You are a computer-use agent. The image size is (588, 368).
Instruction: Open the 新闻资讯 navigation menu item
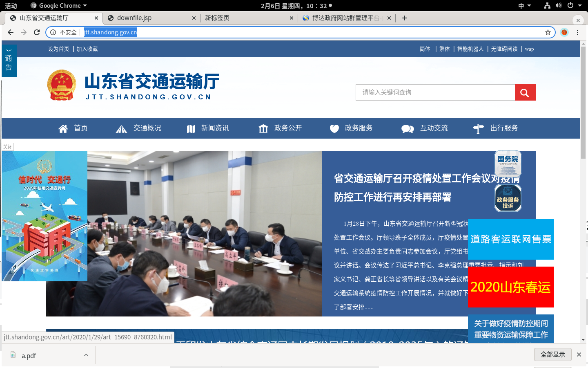click(x=208, y=128)
